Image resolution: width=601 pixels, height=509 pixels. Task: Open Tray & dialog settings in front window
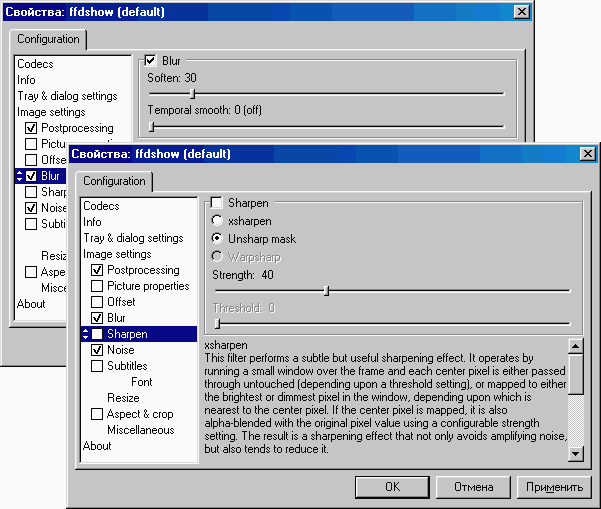(x=133, y=238)
